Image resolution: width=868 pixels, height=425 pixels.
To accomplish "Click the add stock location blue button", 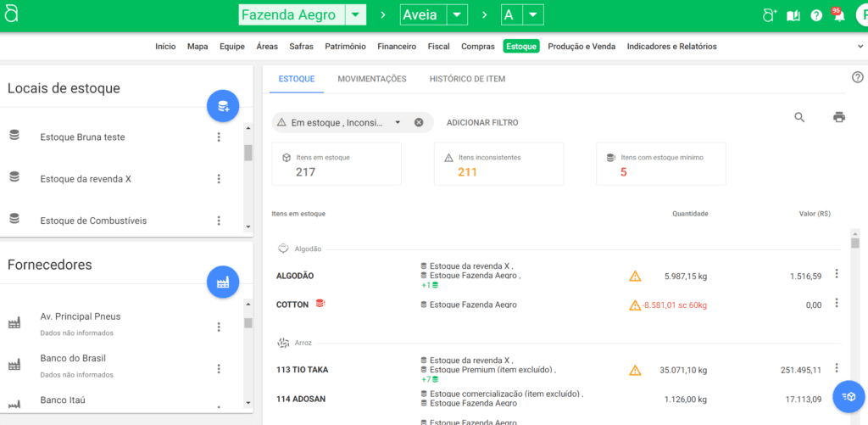I will tap(223, 106).
